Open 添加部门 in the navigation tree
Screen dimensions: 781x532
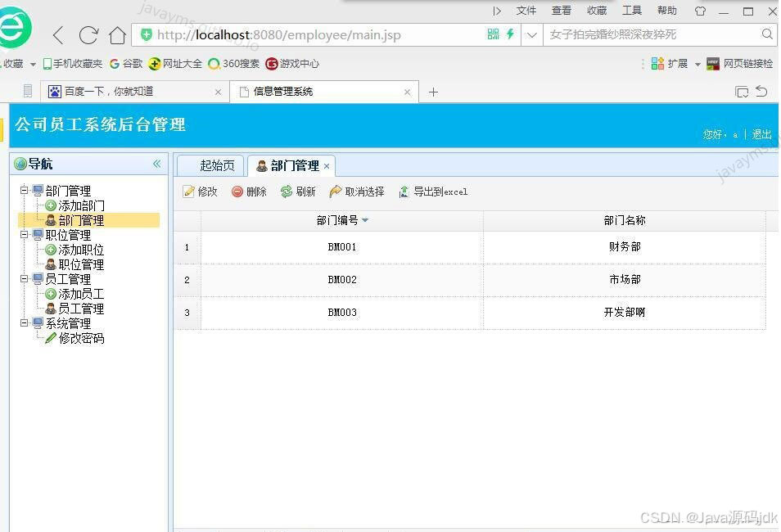pos(75,205)
